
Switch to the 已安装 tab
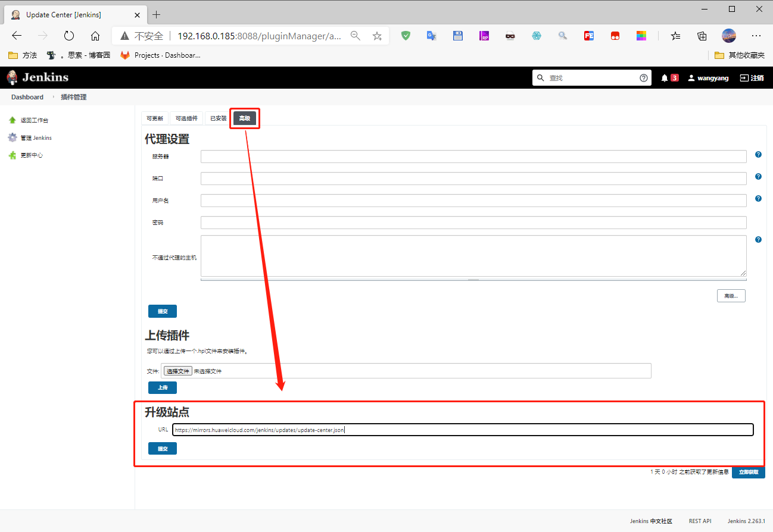[x=219, y=118]
